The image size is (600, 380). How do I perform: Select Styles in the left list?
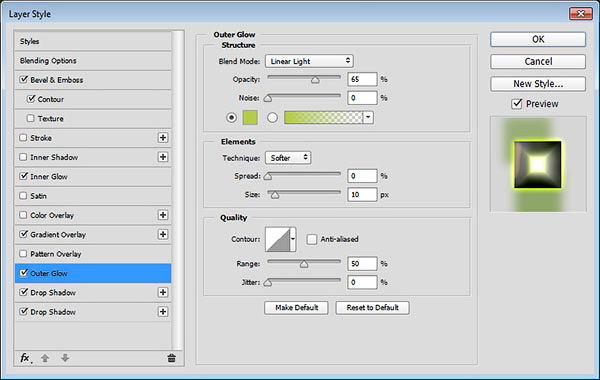point(93,41)
